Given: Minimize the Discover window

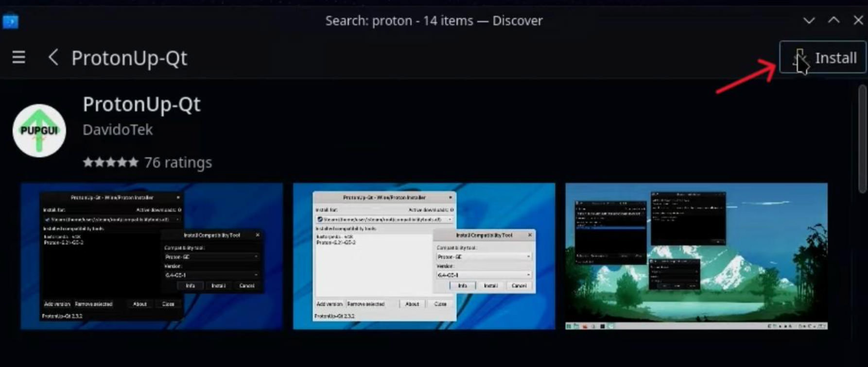Looking at the screenshot, I should click(809, 20).
